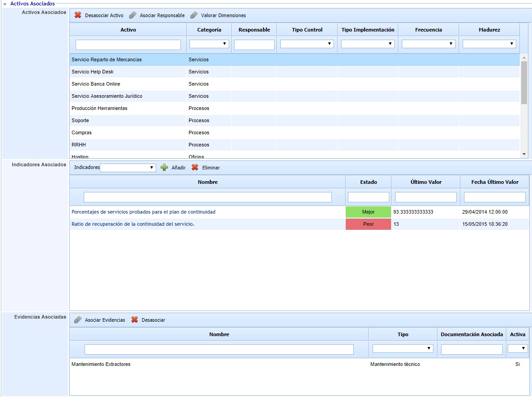Click the red X Desasociar Activo icon

click(78, 15)
